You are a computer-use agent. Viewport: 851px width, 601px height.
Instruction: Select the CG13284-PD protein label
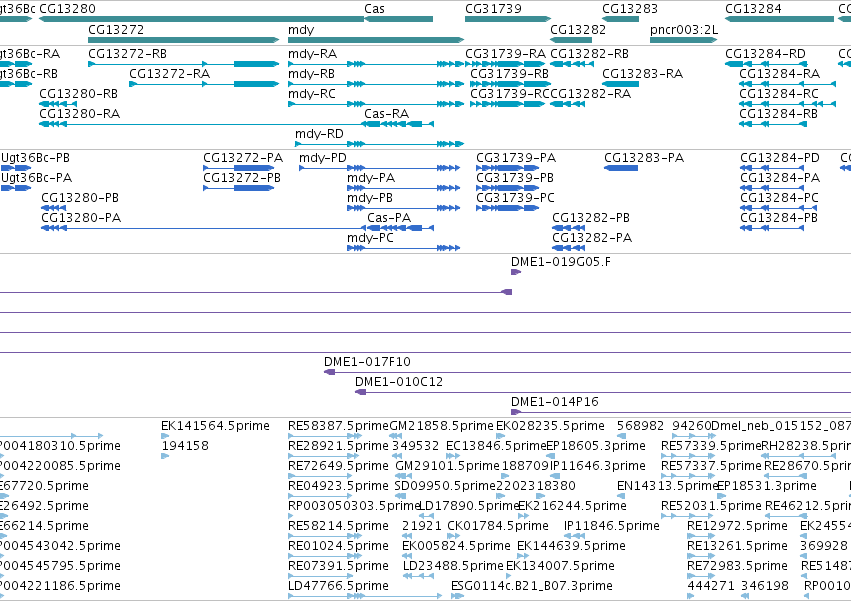click(x=780, y=158)
